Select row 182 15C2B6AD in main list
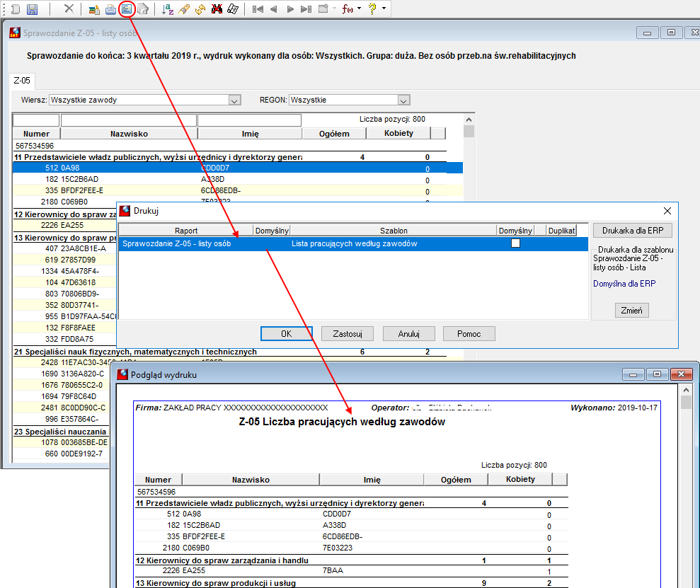This screenshot has height=588, width=700. pyautogui.click(x=238, y=179)
